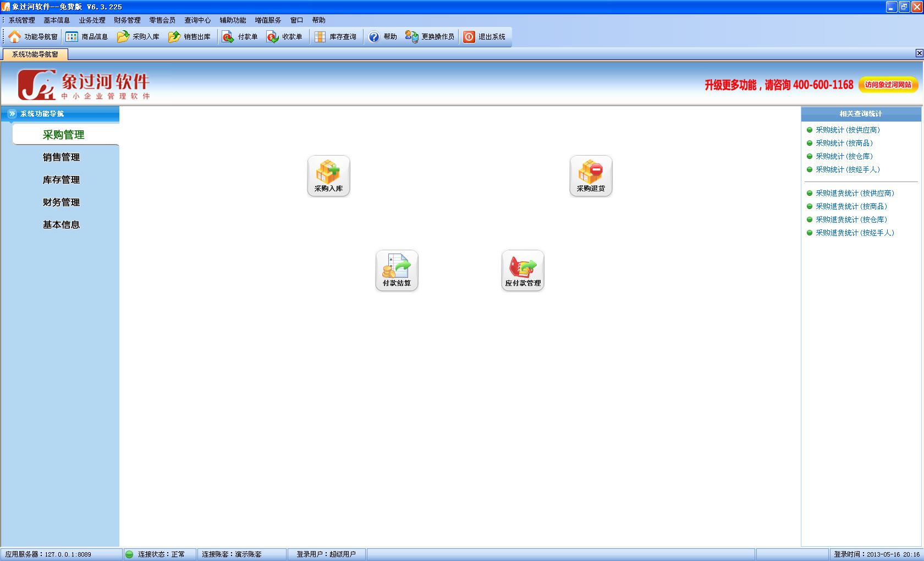Open the 辅助功能 menu
Image resolution: width=924 pixels, height=561 pixels.
[x=233, y=20]
